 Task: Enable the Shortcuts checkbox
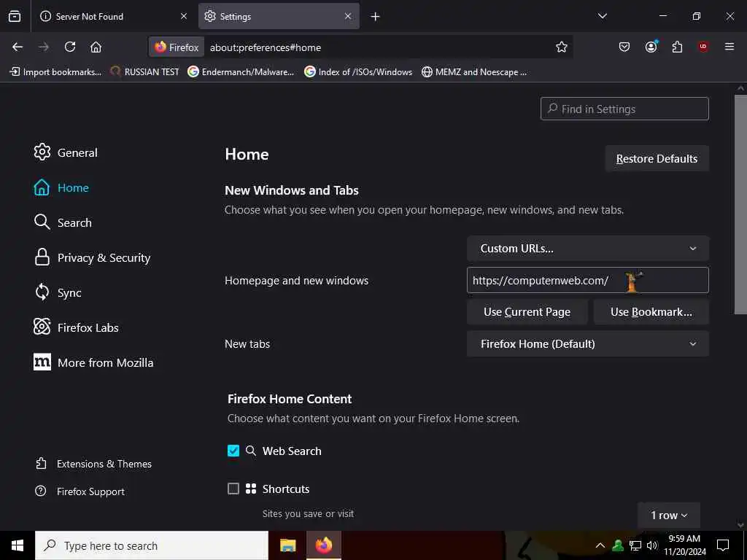233,489
